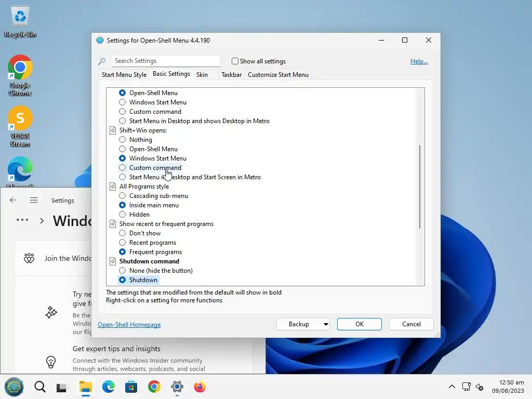
Task: Open the Skin tab
Action: click(x=202, y=75)
